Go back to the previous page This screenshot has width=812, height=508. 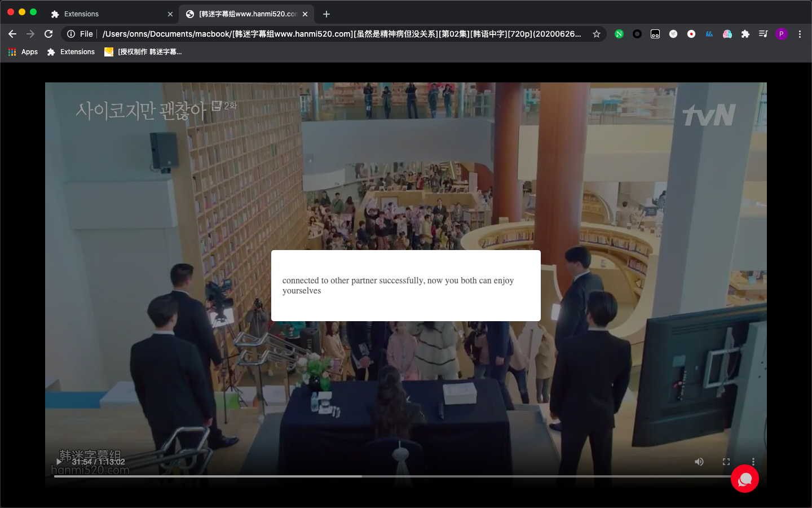[x=12, y=34]
